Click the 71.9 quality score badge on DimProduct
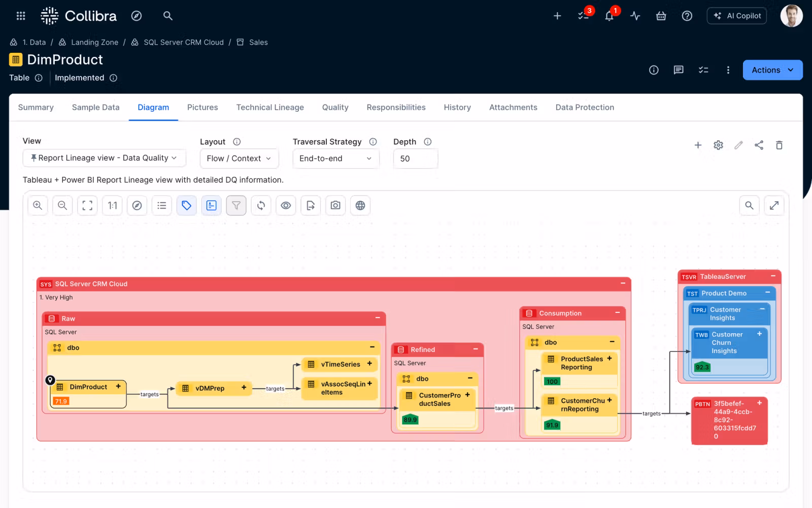This screenshot has width=812, height=508. (x=61, y=401)
